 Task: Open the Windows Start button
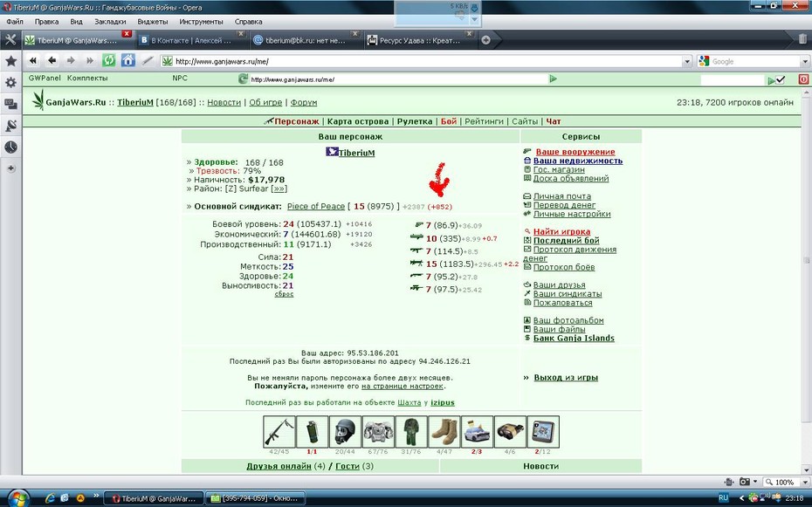(x=17, y=498)
